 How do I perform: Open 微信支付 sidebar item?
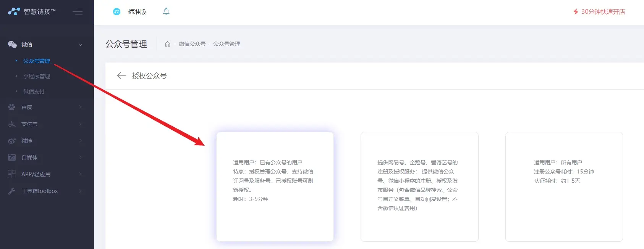(x=34, y=92)
